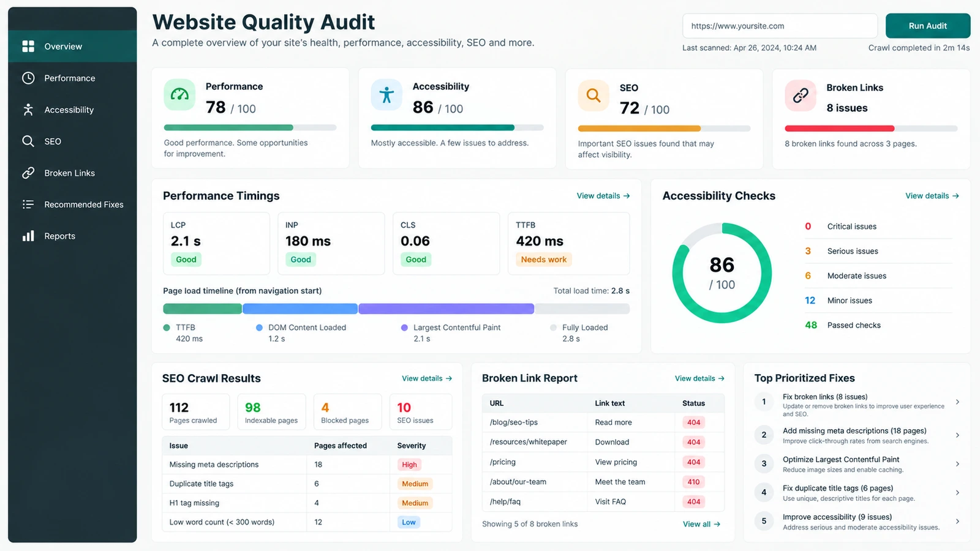The height and width of the screenshot is (551, 980).
Task: Click the pink link icon on Broken Links card
Action: tap(801, 96)
